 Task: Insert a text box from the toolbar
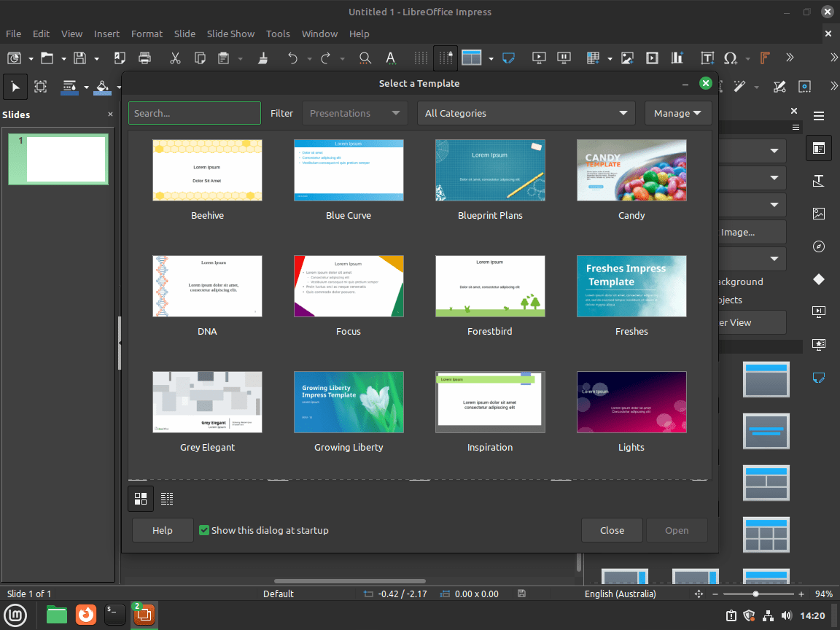click(x=707, y=58)
